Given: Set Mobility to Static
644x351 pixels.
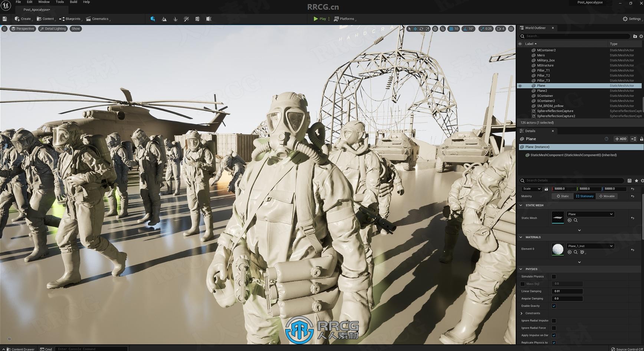Looking at the screenshot, I should pyautogui.click(x=562, y=196).
